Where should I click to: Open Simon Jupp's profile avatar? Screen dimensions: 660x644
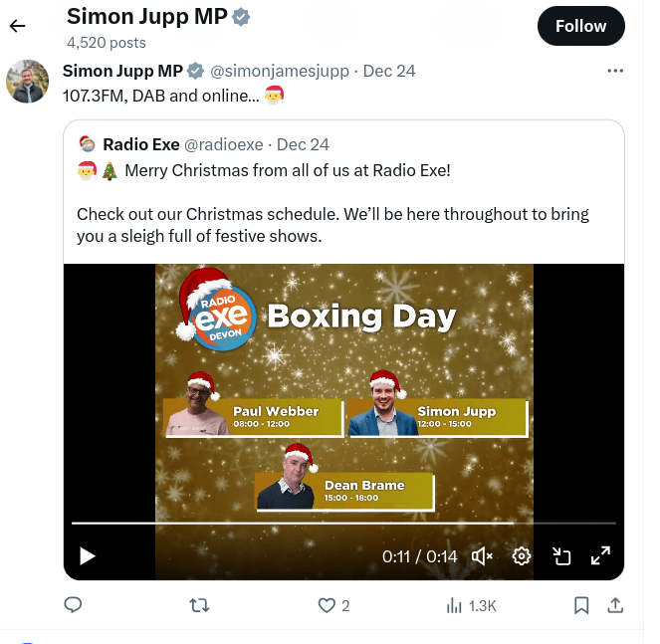28,82
